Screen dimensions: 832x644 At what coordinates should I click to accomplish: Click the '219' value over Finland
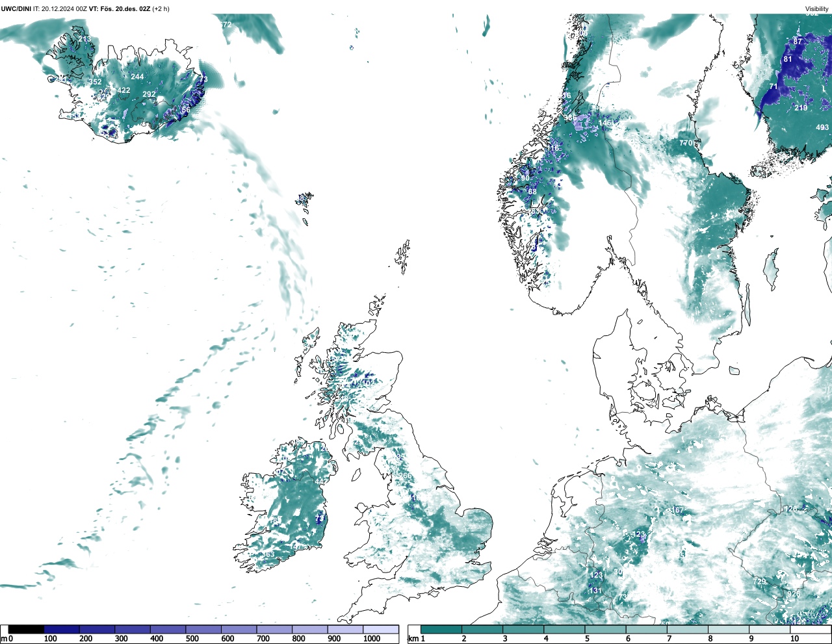[x=801, y=108]
